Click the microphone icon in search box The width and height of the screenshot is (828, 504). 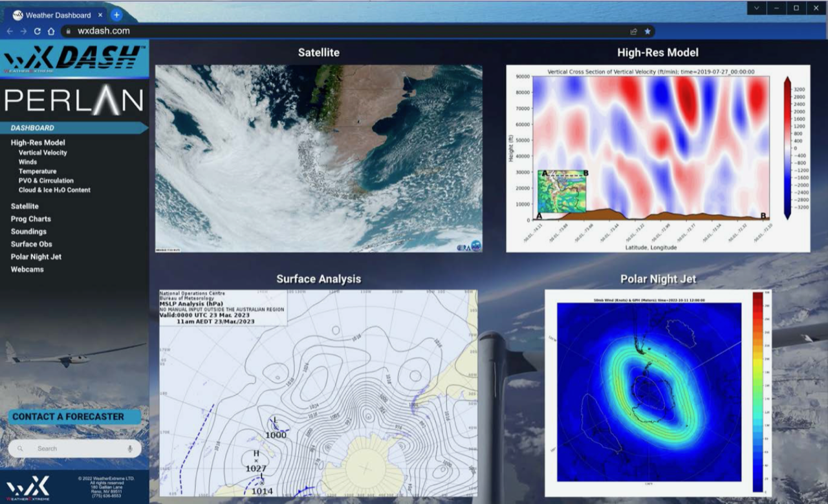pos(130,448)
